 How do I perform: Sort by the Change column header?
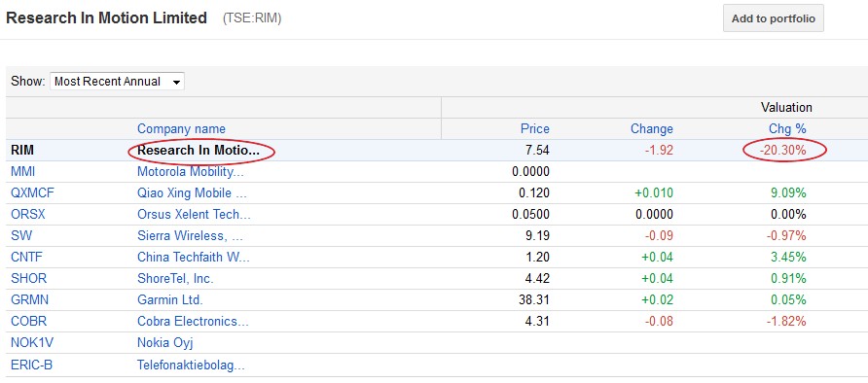(x=652, y=128)
